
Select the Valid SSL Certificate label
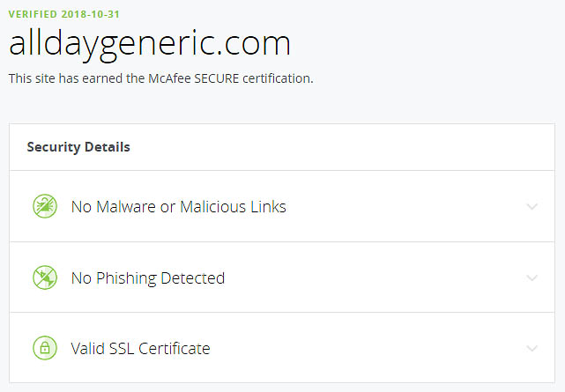[x=140, y=349]
